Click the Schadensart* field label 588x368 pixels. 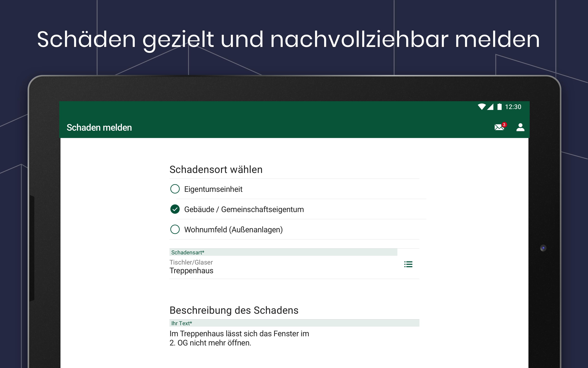point(188,252)
